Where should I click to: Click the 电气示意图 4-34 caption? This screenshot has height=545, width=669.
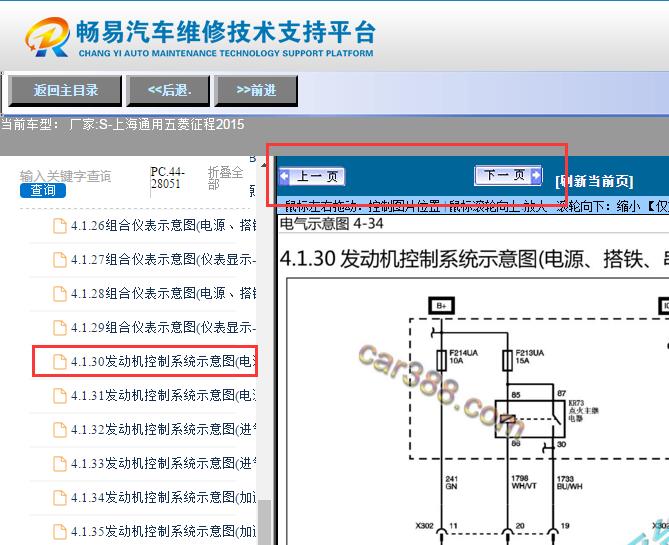(332, 224)
